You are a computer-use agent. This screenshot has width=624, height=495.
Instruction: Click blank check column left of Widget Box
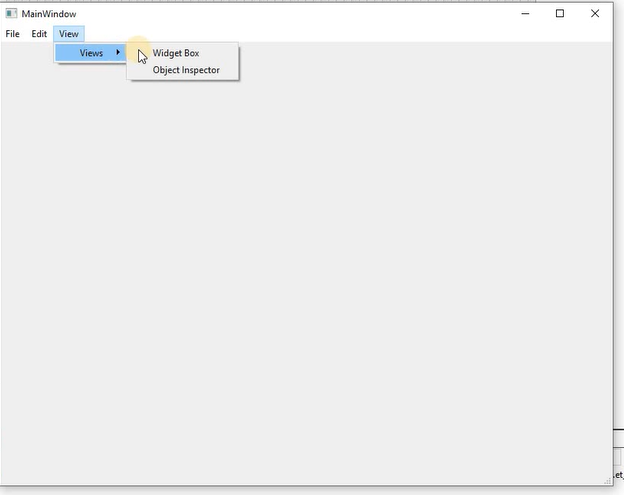point(139,53)
